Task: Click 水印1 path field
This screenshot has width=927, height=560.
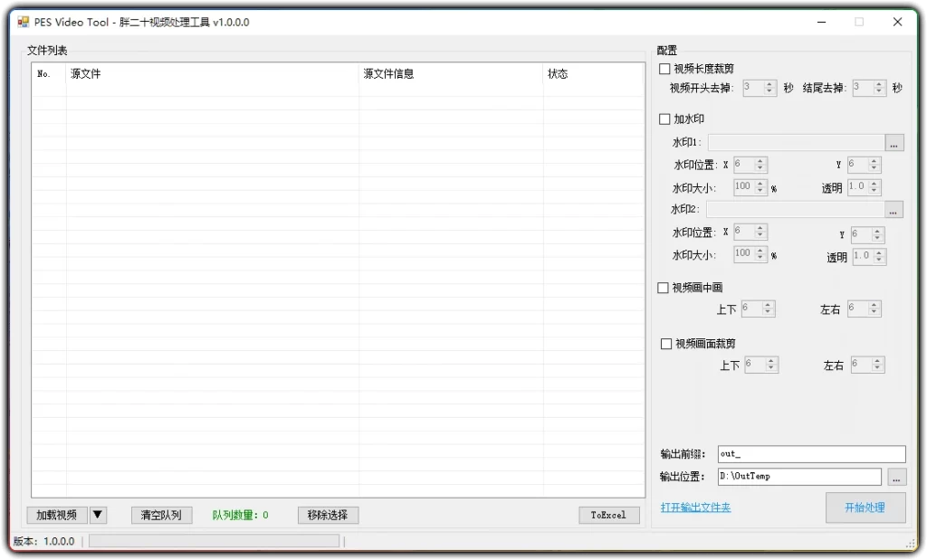Action: coord(796,142)
